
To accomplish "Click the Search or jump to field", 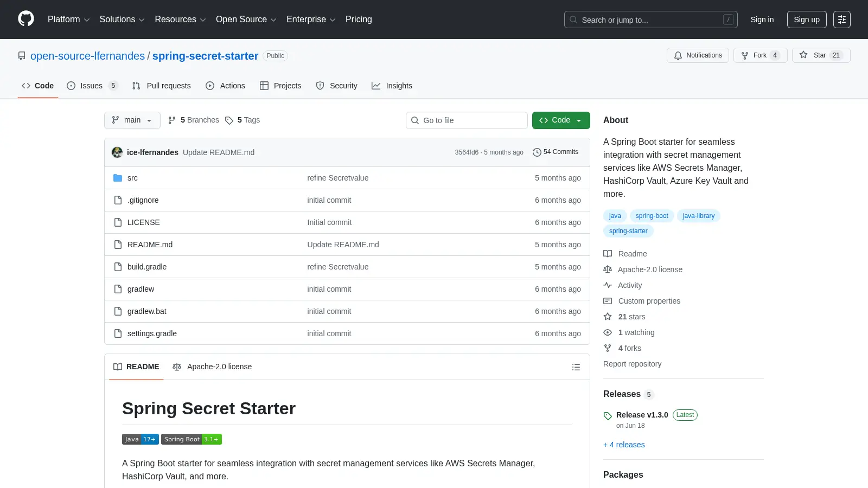I will click(651, 20).
